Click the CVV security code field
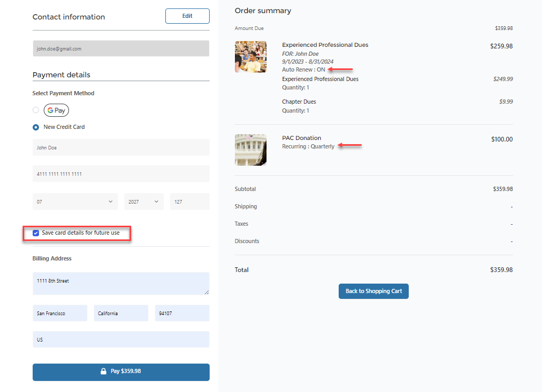This screenshot has height=392, width=542. (x=190, y=202)
